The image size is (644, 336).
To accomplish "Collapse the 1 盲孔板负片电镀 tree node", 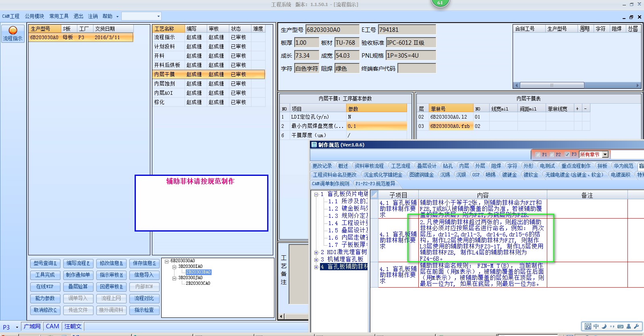I will [316, 194].
